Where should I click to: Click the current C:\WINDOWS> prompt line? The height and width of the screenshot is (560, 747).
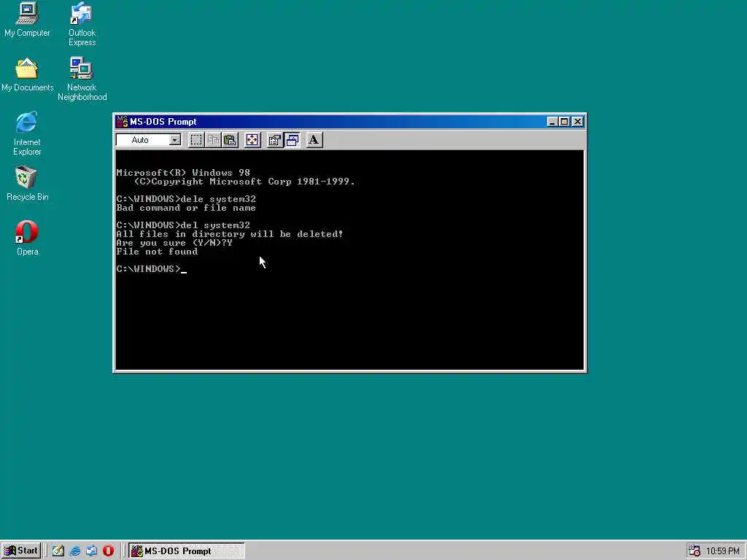[x=152, y=269]
